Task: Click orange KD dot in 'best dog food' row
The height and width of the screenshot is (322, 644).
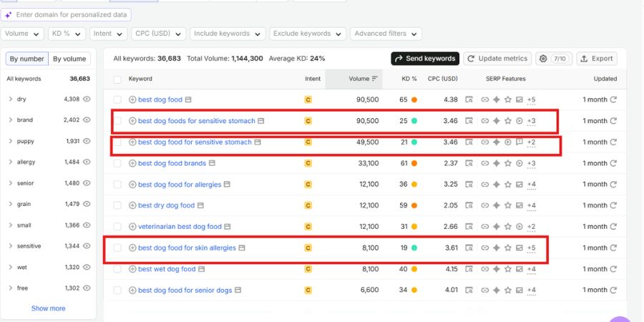Action: (x=414, y=99)
